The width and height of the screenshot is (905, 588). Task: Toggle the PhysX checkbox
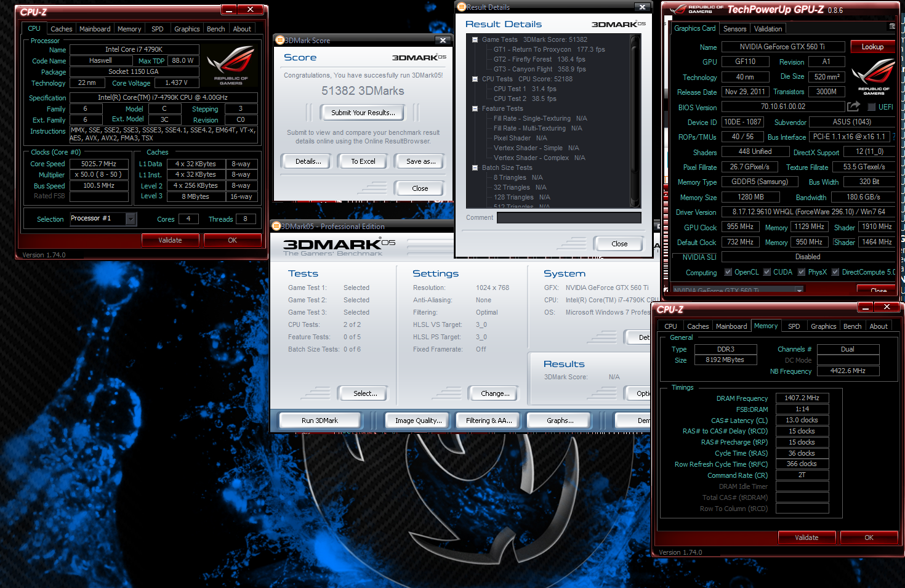click(802, 272)
